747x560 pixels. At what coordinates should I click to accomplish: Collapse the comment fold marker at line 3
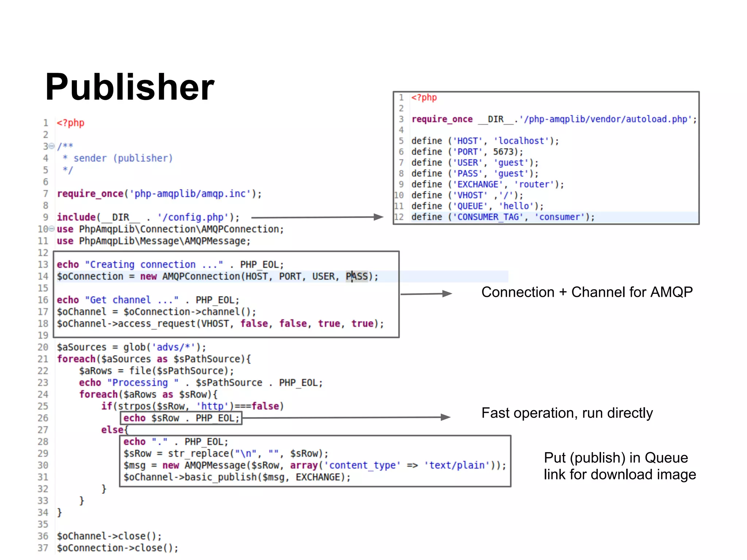51,147
